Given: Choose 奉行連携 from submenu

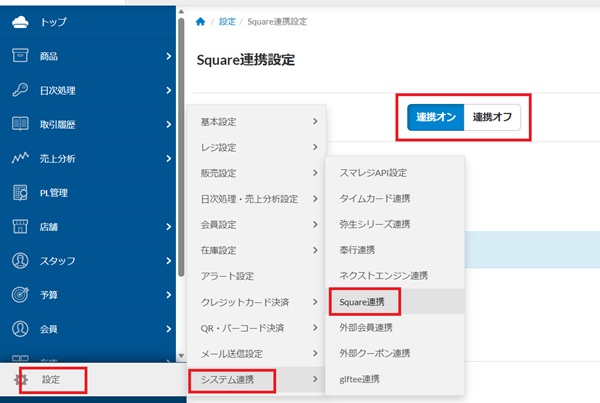Looking at the screenshot, I should tap(395, 250).
